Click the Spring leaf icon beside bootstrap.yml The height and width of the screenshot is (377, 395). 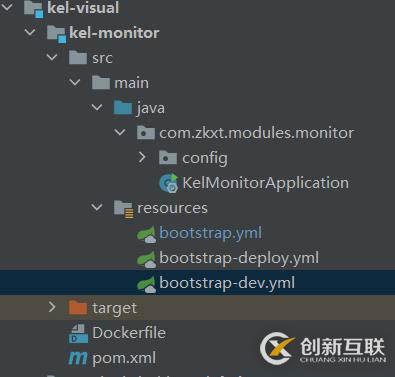point(146,234)
